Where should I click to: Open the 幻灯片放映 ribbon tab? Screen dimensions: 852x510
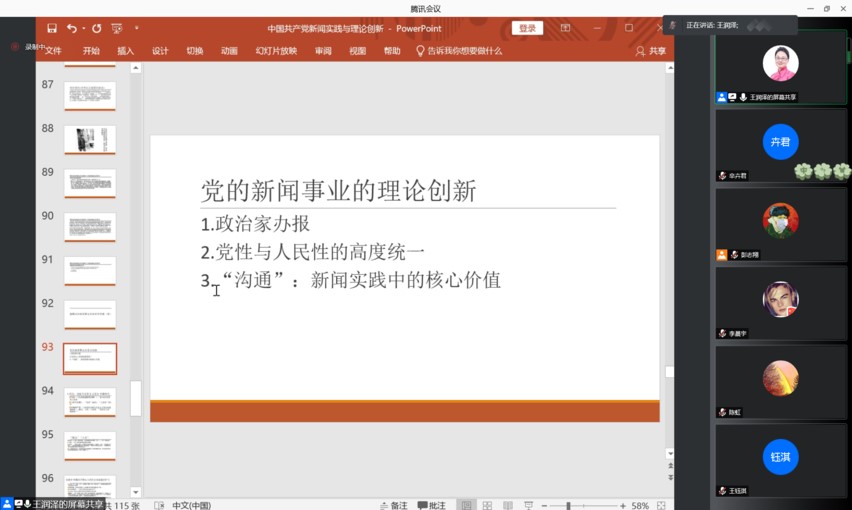tap(276, 51)
